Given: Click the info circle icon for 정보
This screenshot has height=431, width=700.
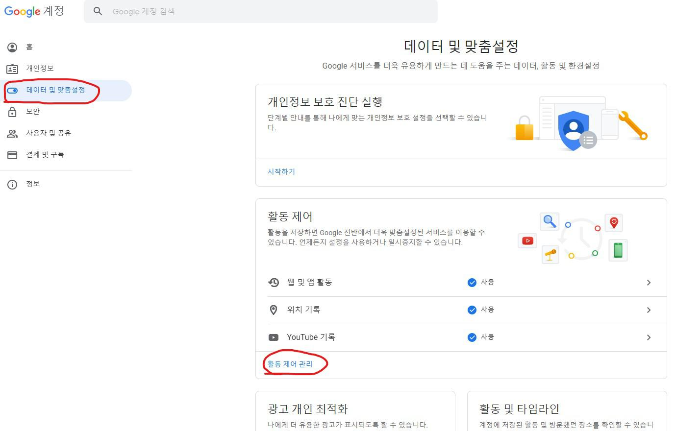Looking at the screenshot, I should (x=12, y=184).
